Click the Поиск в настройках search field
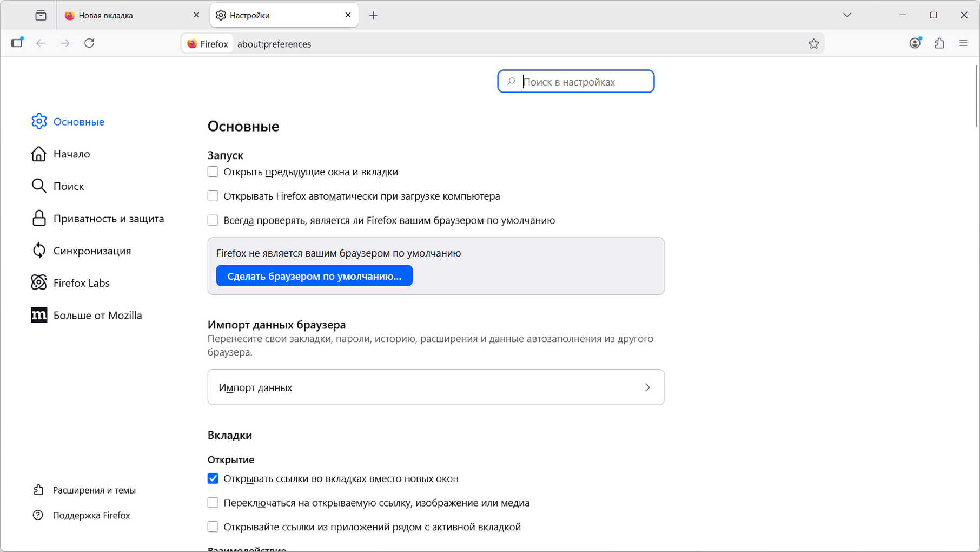The width and height of the screenshot is (980, 552). point(575,81)
